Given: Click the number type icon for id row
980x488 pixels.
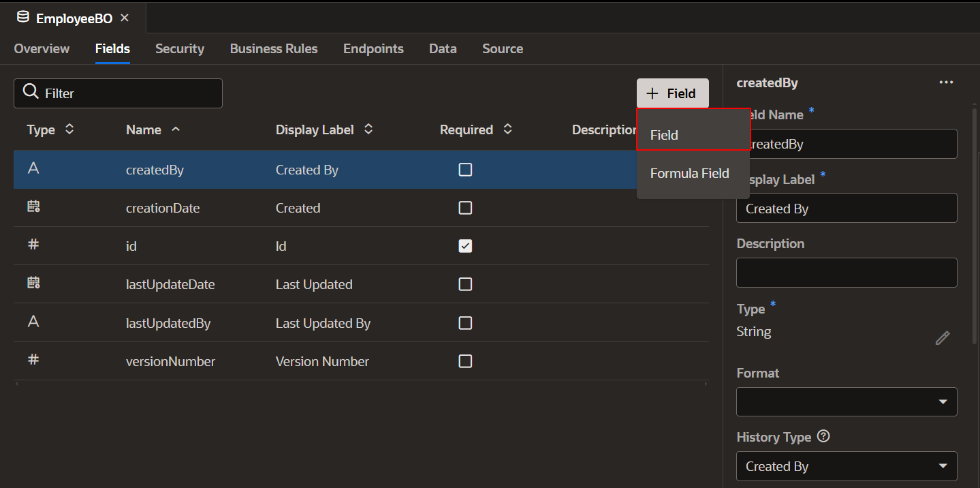Looking at the screenshot, I should 33,245.
